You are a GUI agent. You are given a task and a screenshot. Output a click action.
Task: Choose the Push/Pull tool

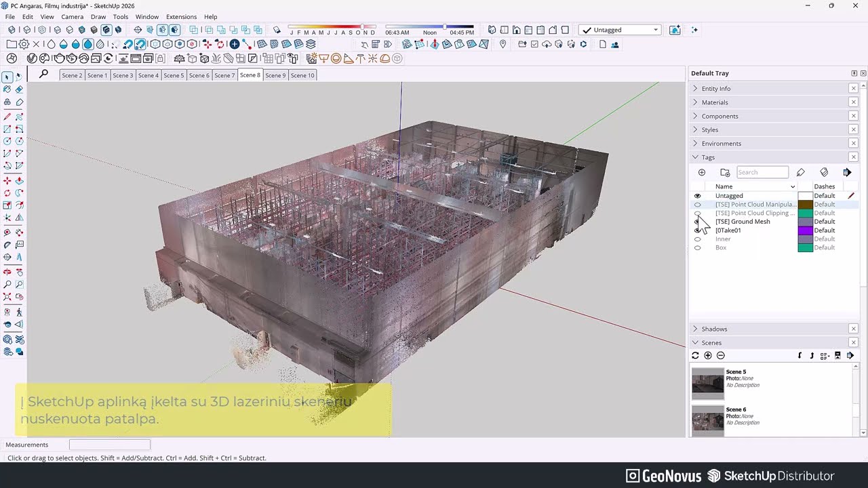coord(19,181)
